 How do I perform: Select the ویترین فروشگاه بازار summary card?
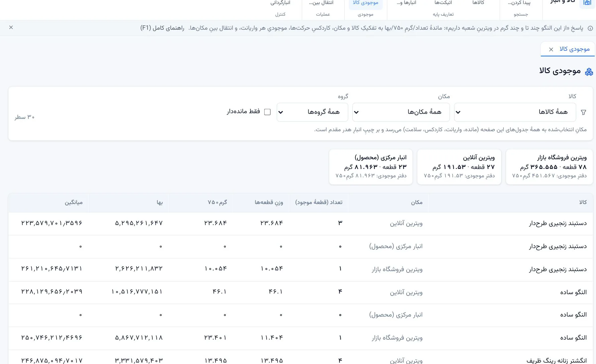pyautogui.click(x=549, y=167)
